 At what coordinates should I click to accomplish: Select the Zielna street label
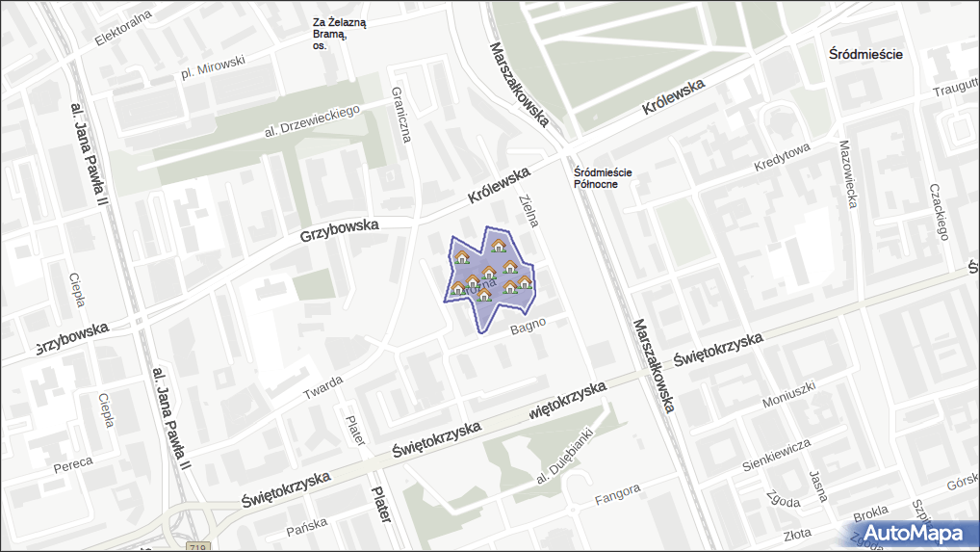pyautogui.click(x=529, y=211)
